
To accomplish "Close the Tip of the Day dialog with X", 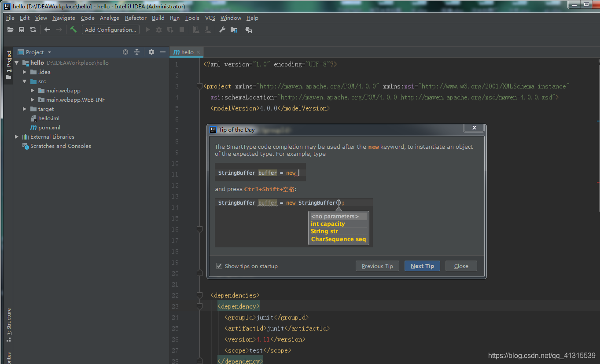I will pos(474,128).
